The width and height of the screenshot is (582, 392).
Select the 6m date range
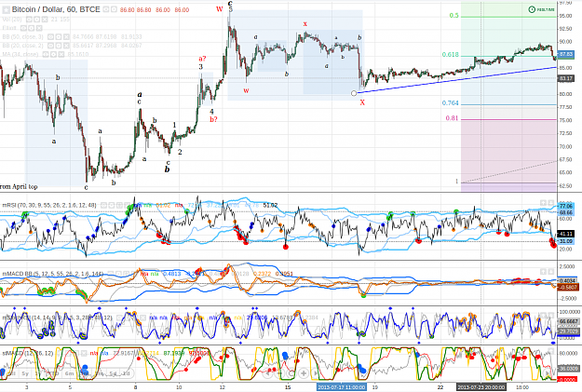[x=70, y=373]
